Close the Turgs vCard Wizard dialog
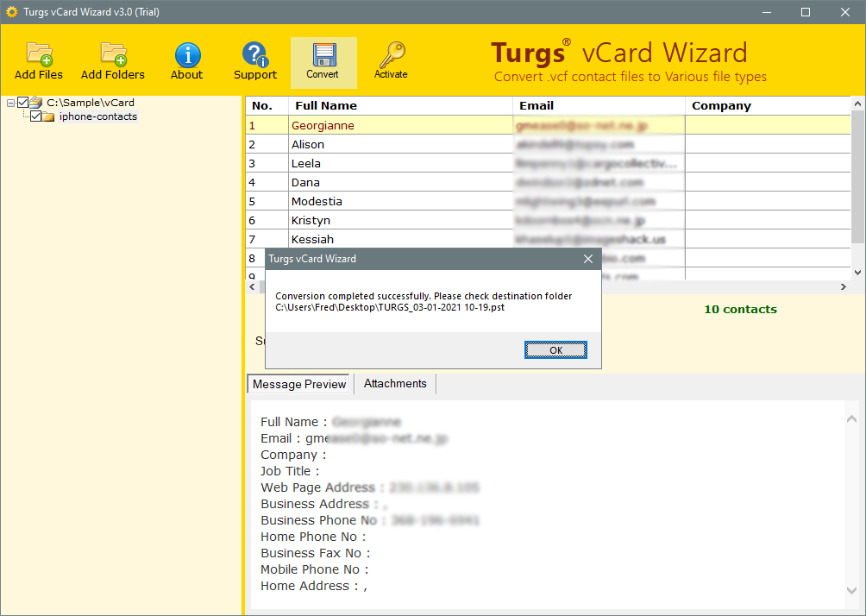This screenshot has width=866, height=616. coord(588,259)
